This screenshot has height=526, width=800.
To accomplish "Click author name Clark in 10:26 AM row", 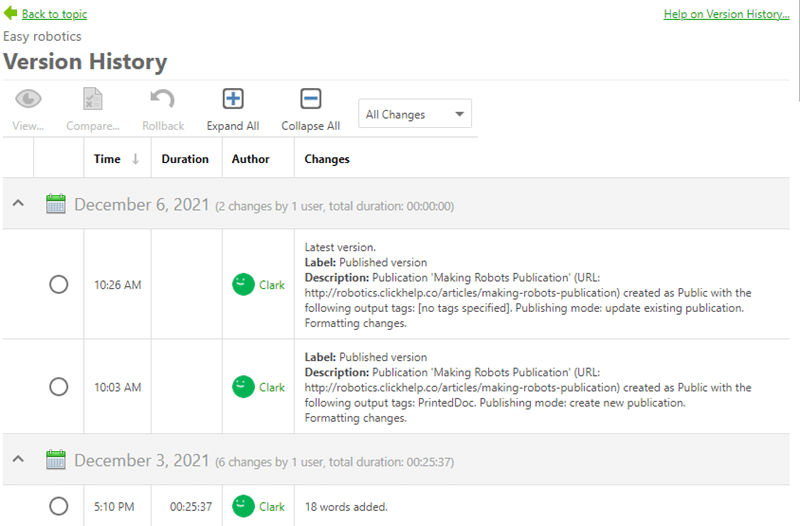I will (272, 285).
